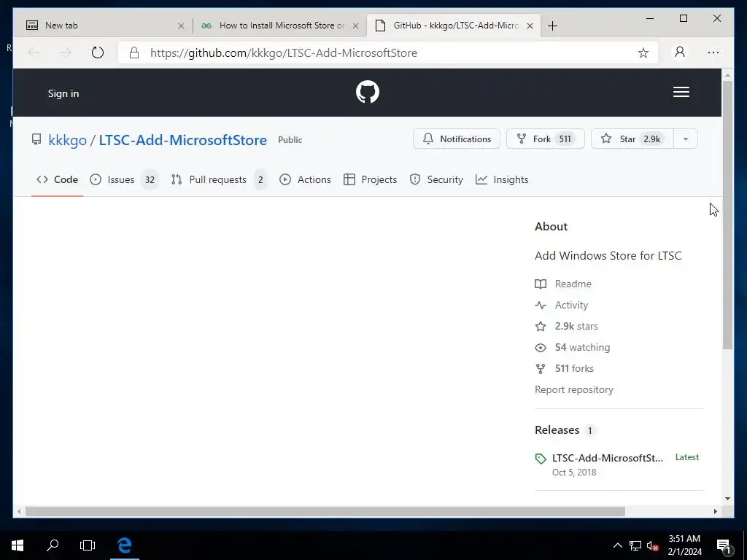Click the Oct 5, 2018 release date
The image size is (747, 560).
(574, 472)
